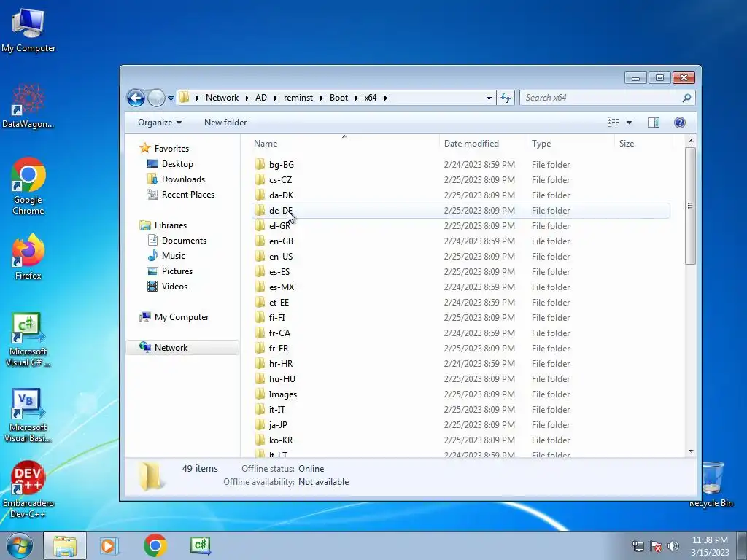Screen dimensions: 747x560
Task: Sort by the Name column header
Action: [x=344, y=144]
